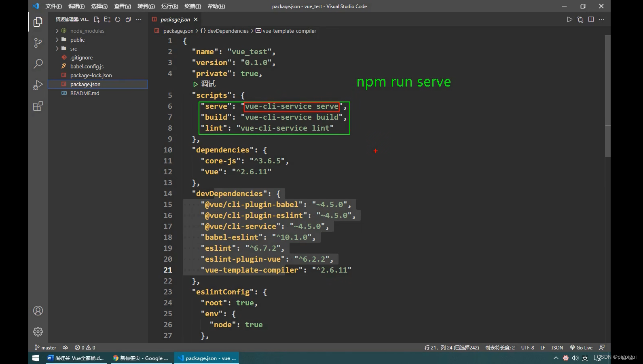Run the file with editor play icon
The height and width of the screenshot is (364, 643).
(569, 19)
